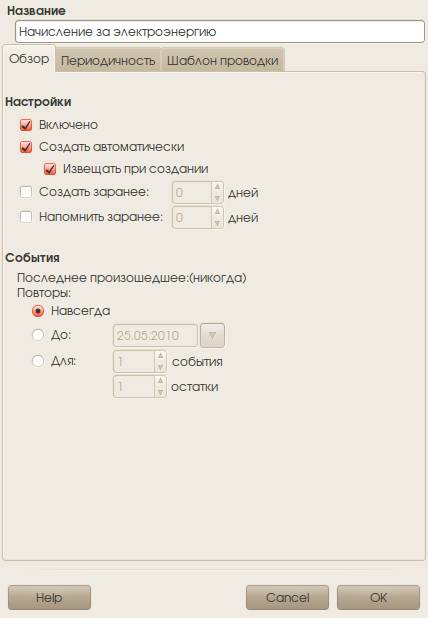Confirm with the OK button
This screenshot has height=618, width=428.
378,598
